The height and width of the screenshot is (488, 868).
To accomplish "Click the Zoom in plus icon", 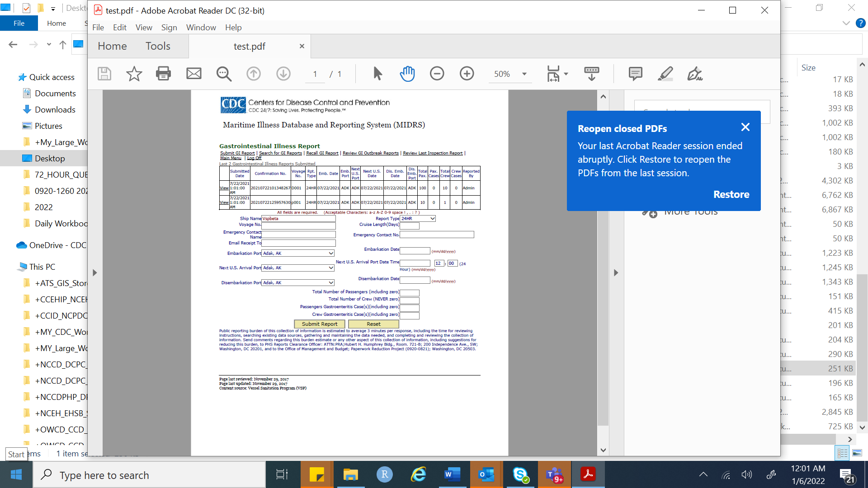I will click(x=467, y=74).
